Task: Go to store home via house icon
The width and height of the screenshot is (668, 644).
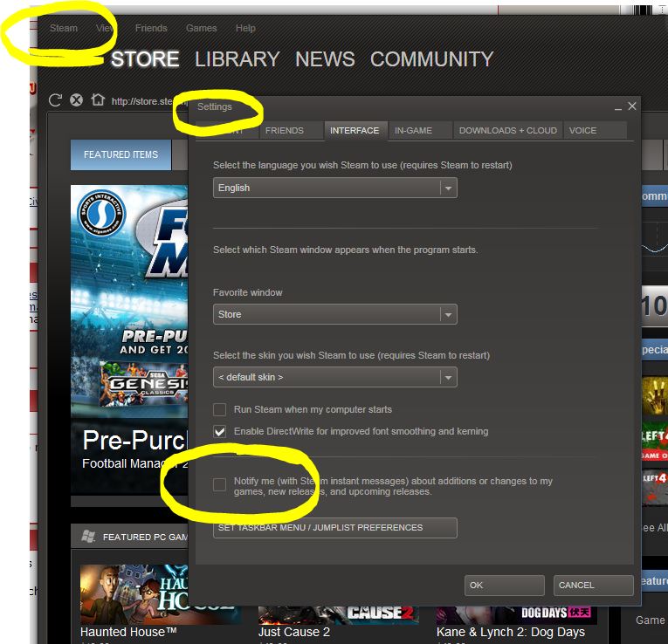Action: (98, 99)
